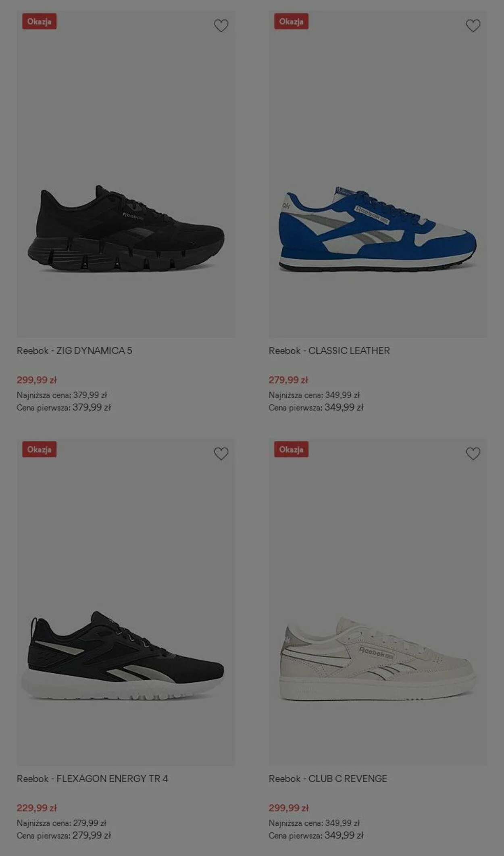Click Okazja badge on FLEXAGON ENERGY TR 4
504x856 pixels.
39,449
